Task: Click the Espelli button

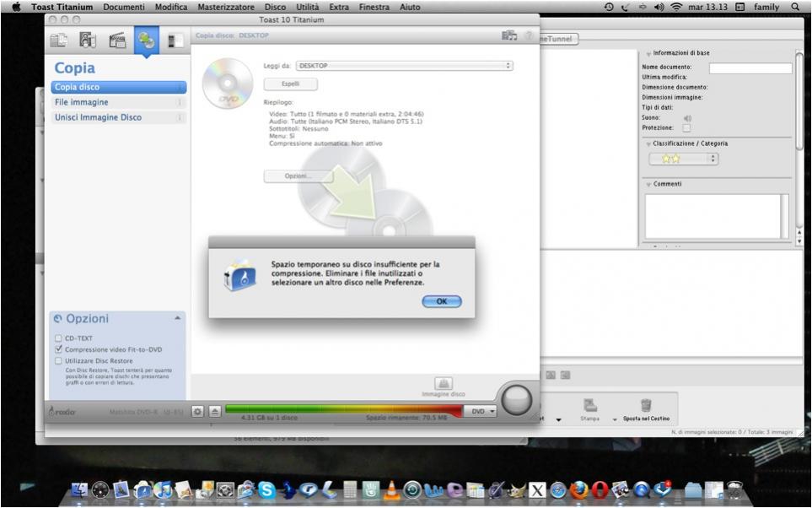Action: (291, 84)
